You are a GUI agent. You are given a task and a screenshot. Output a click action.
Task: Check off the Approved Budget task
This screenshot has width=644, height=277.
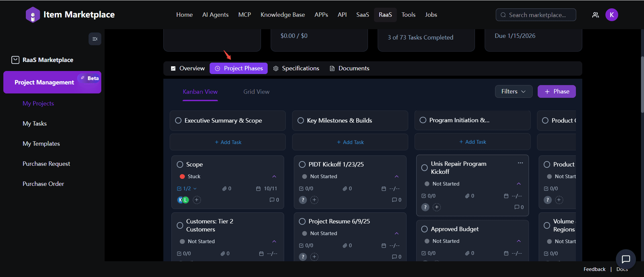pyautogui.click(x=424, y=229)
